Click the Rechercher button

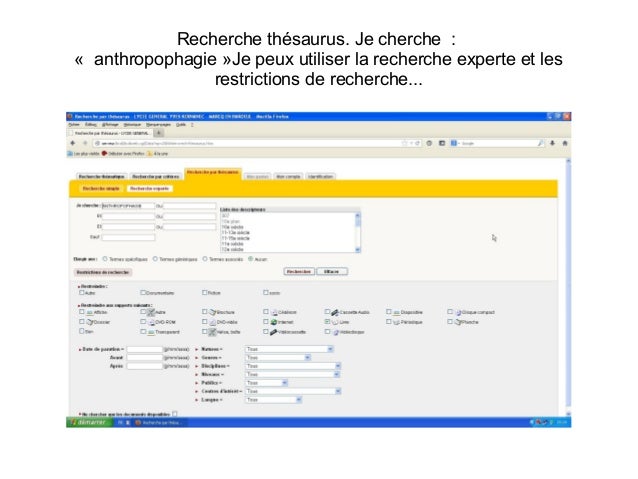tap(299, 271)
